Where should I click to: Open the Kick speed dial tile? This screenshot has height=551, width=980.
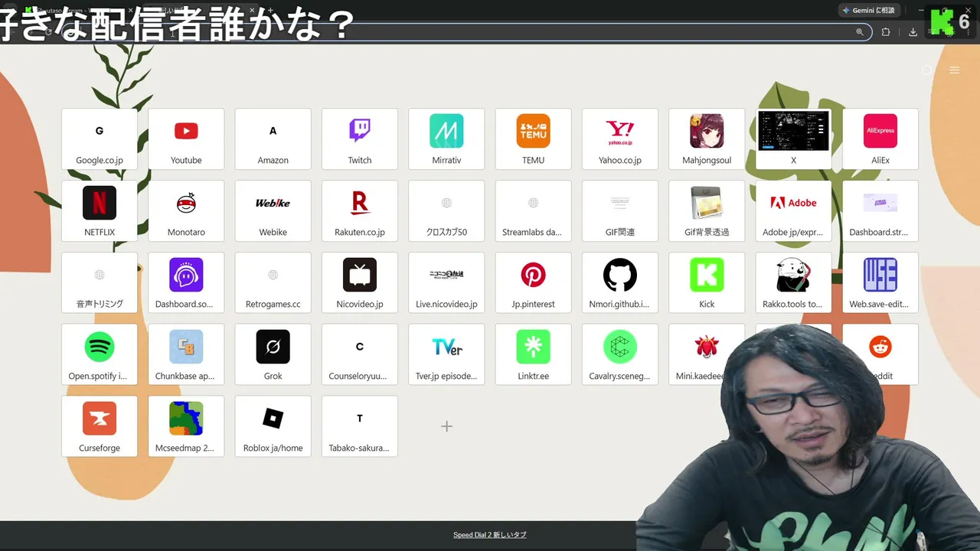click(x=707, y=283)
